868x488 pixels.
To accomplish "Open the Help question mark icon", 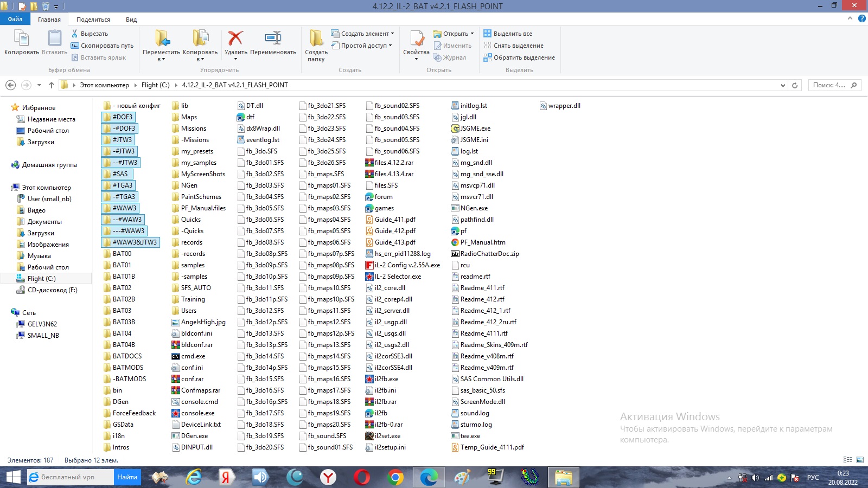I will click(861, 18).
